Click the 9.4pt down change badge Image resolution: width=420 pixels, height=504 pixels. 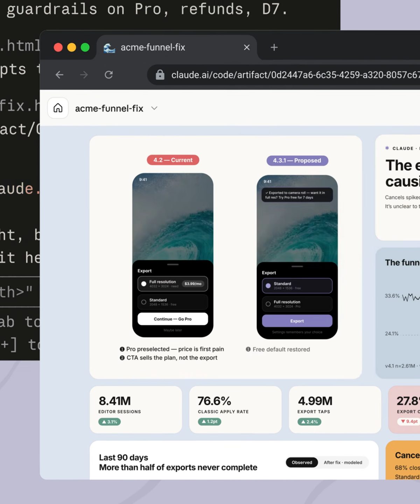409,421
